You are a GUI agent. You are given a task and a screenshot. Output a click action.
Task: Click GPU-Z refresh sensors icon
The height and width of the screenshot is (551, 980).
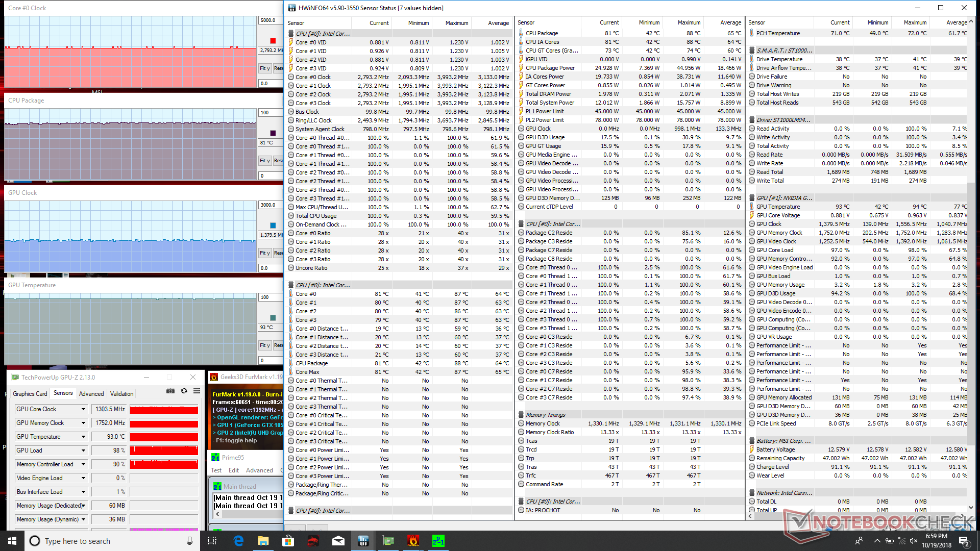(x=184, y=391)
